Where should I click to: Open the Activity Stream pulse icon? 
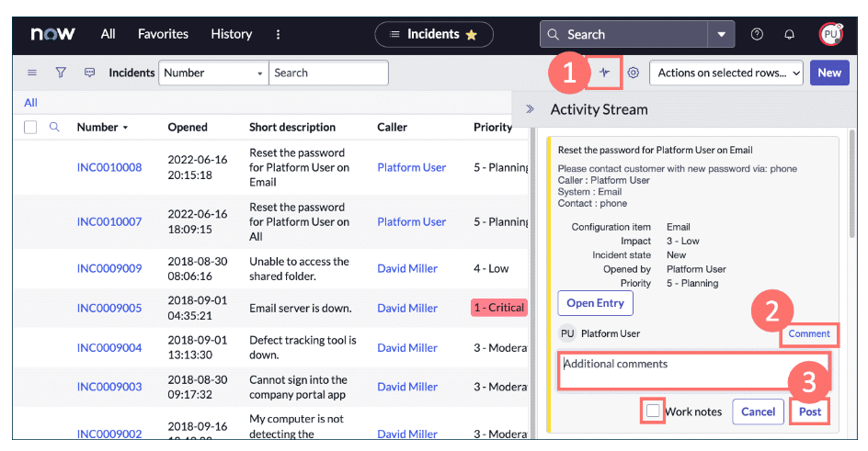(x=605, y=73)
